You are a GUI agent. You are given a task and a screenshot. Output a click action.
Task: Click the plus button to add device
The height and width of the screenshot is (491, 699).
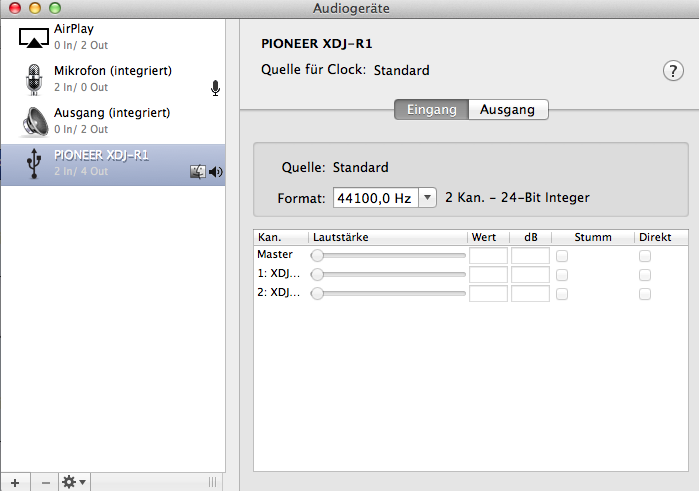14,482
